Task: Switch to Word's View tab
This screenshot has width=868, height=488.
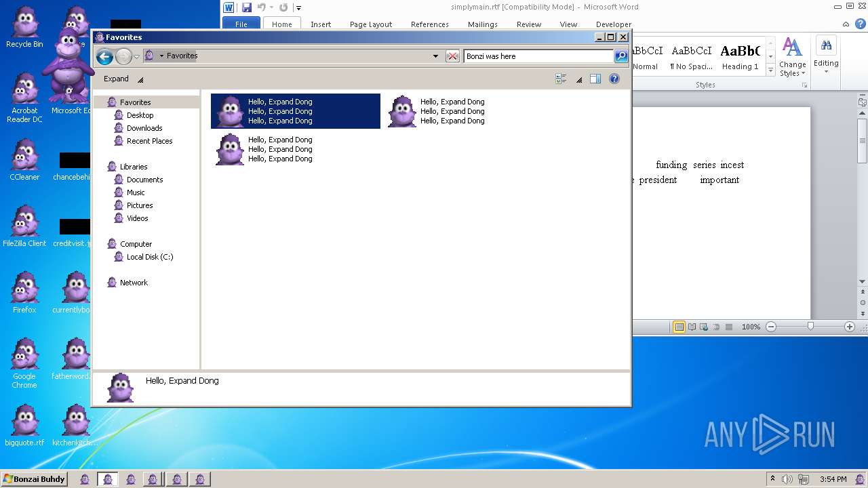Action: (568, 24)
